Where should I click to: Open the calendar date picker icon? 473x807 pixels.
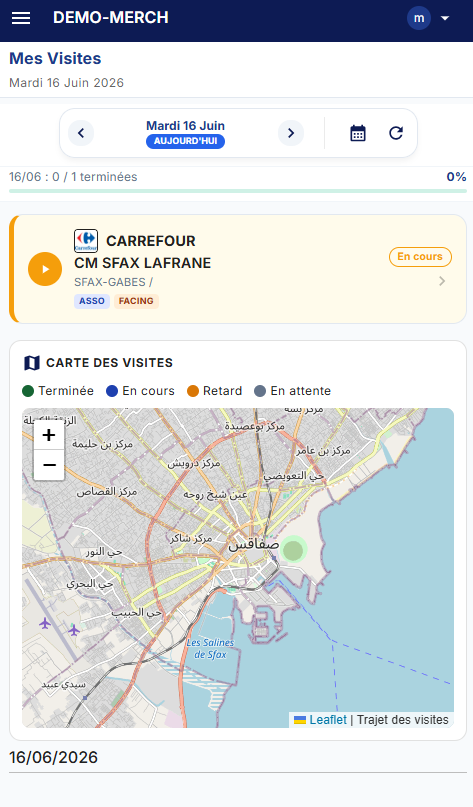[358, 133]
